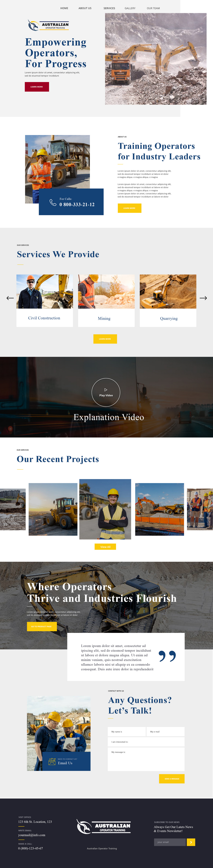Play the explanation video
Image resolution: width=213 pixels, height=868 pixels.
pos(106,392)
